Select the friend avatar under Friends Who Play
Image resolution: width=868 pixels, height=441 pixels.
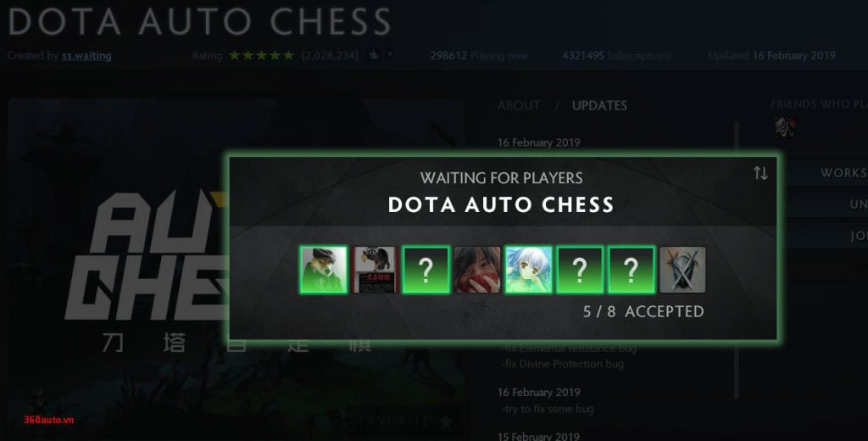point(785,128)
